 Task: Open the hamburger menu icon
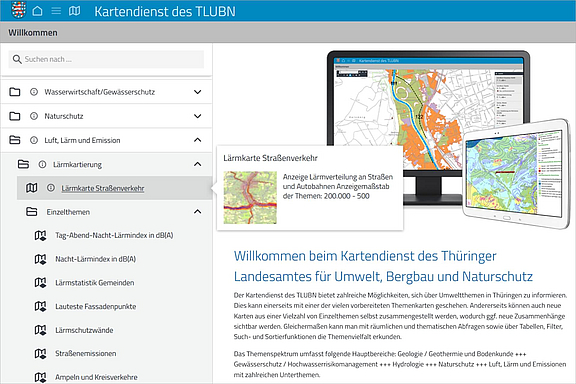click(56, 11)
